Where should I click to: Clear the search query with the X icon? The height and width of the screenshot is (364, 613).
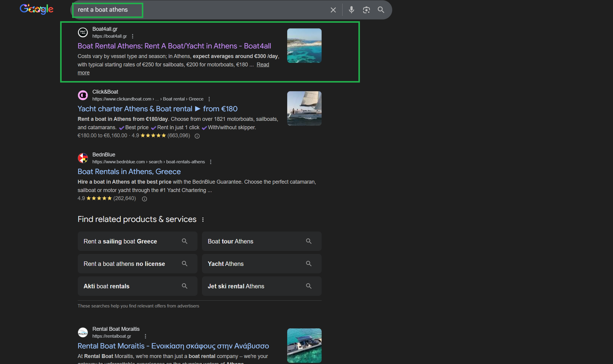pyautogui.click(x=333, y=10)
